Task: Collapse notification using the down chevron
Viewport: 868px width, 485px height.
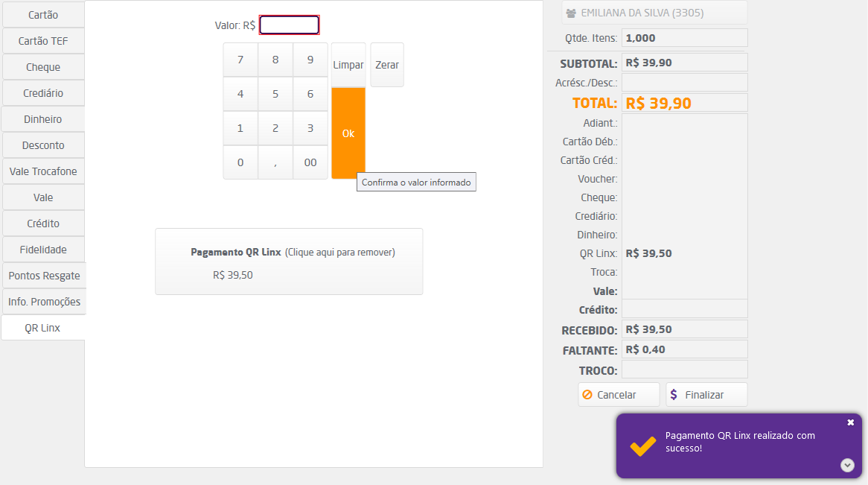Action: point(847,465)
